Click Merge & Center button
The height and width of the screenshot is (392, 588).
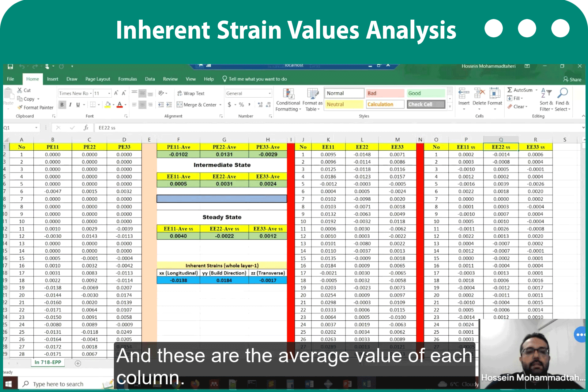point(196,105)
